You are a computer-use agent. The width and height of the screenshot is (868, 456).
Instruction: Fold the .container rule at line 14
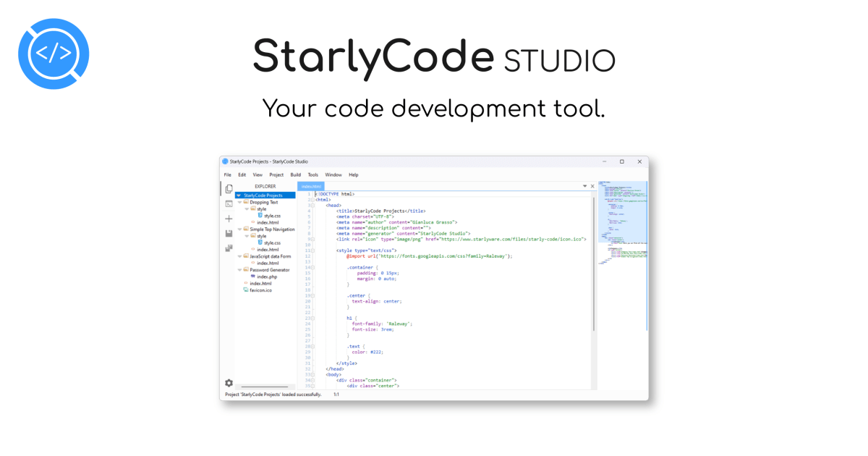pyautogui.click(x=312, y=267)
